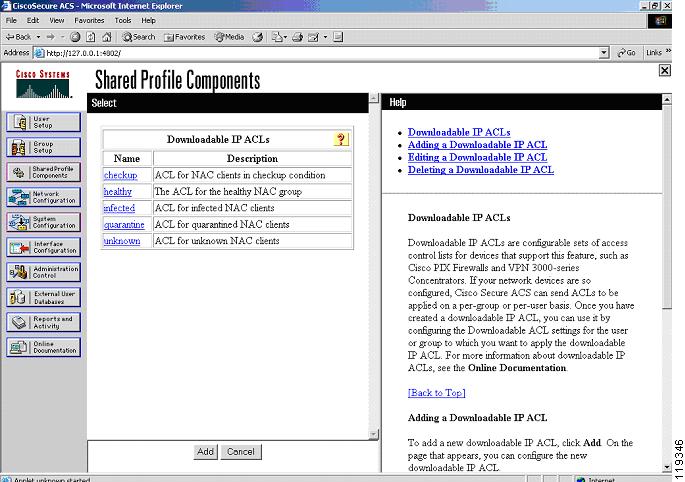
Task: Click the Select pane scroll up arrow
Action: (x=374, y=98)
